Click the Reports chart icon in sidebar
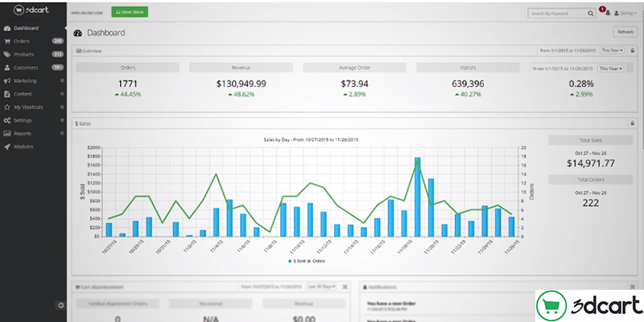The height and width of the screenshot is (322, 644). pyautogui.click(x=7, y=134)
